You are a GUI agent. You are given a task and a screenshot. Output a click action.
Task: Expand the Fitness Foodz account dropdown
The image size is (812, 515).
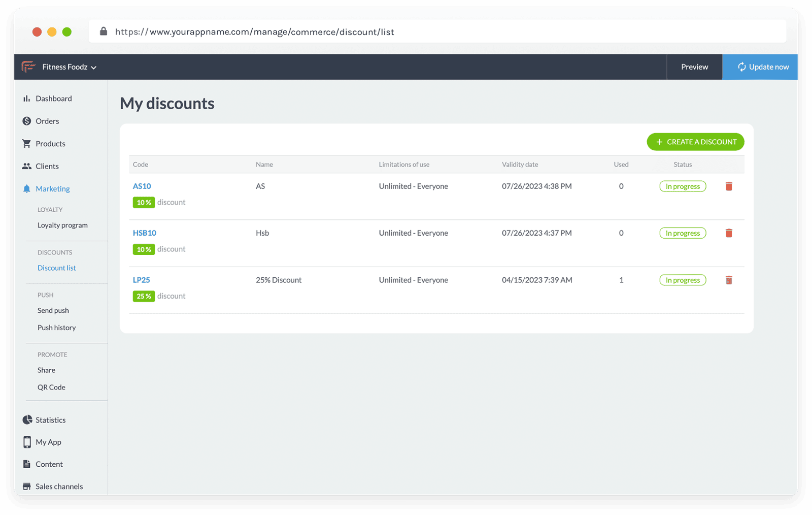point(69,67)
